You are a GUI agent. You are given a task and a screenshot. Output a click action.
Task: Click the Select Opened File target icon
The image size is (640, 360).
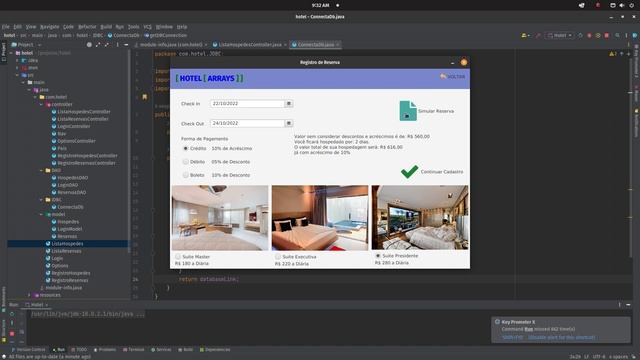coord(89,44)
